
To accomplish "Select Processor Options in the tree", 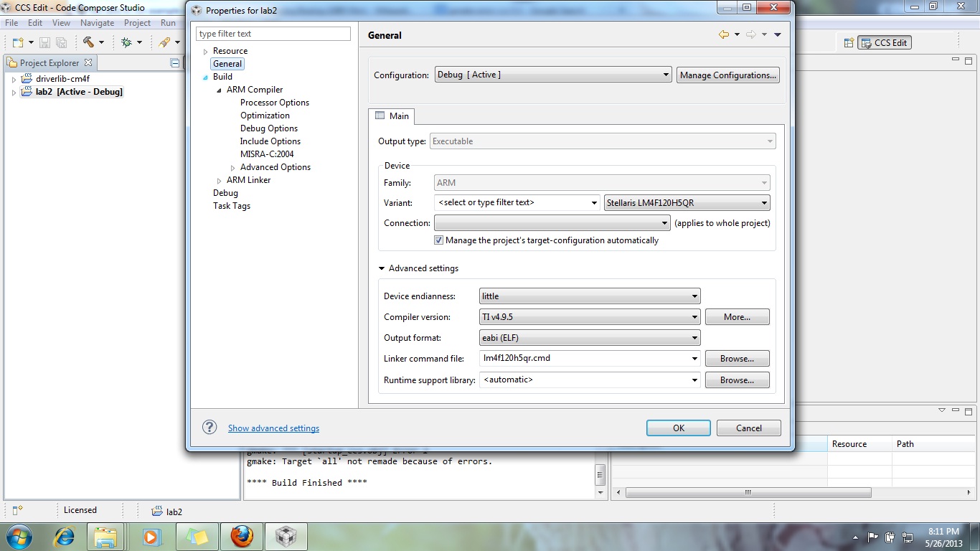I will coord(275,103).
